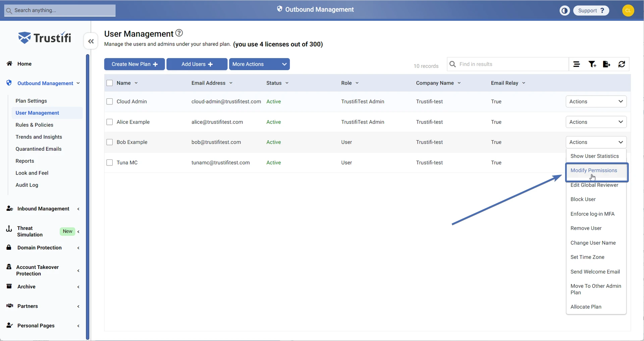Click the refresh results icon
Viewport: 644px width, 341px height.
click(x=622, y=64)
